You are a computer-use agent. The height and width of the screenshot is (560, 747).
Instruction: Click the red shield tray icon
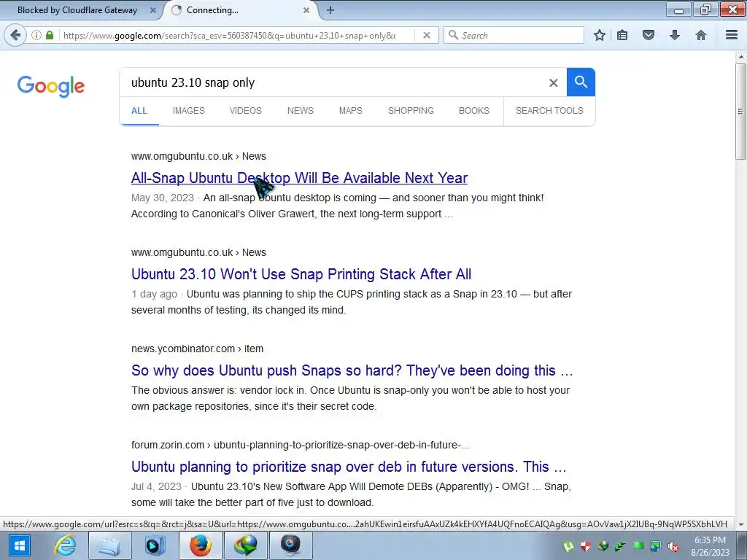(586, 546)
